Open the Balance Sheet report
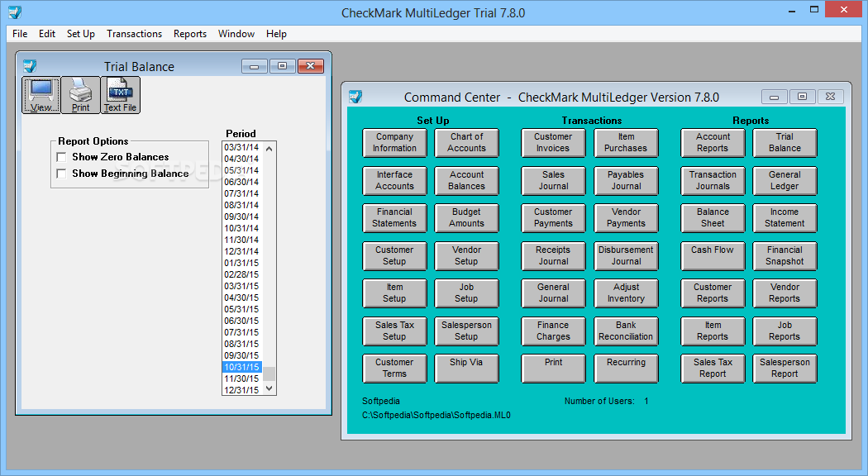Viewport: 868px width, 476px height. pos(713,218)
